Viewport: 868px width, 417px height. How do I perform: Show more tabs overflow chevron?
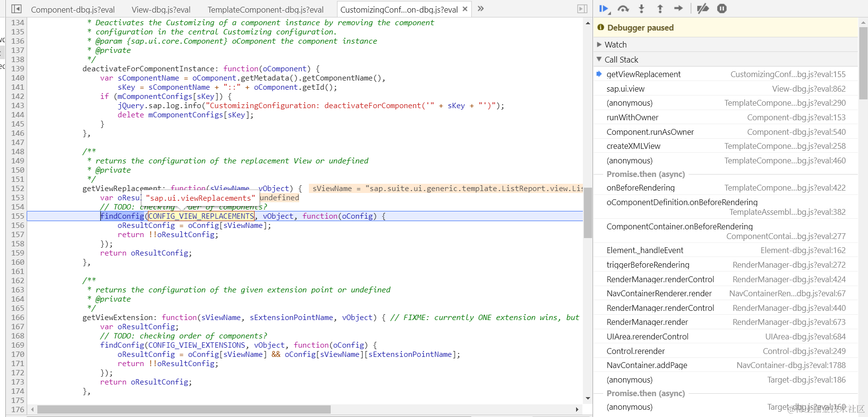pyautogui.click(x=481, y=9)
